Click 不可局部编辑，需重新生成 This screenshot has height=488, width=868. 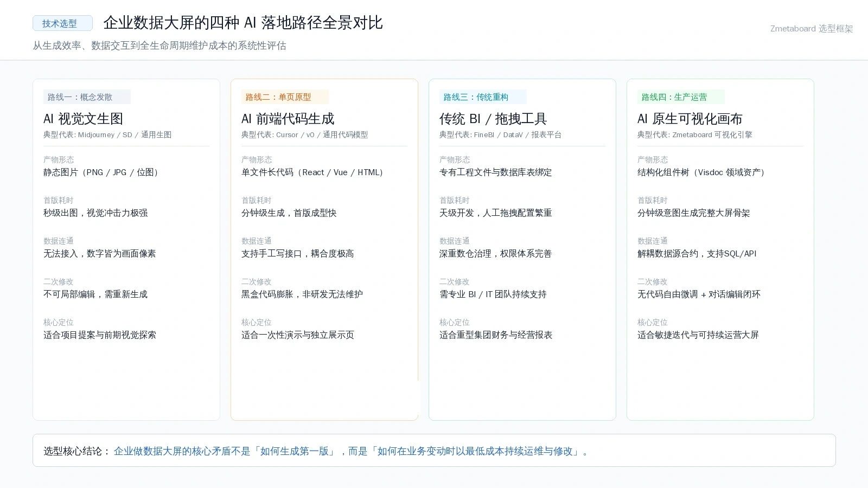tap(95, 294)
